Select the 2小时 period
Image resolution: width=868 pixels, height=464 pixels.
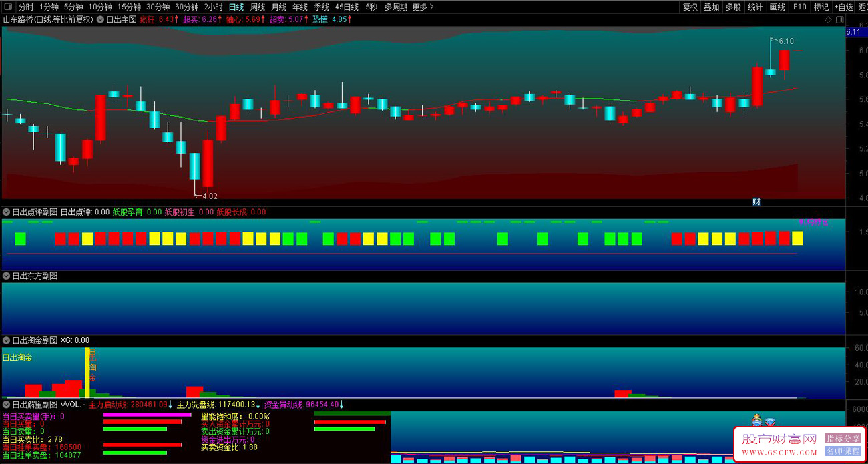coord(213,7)
